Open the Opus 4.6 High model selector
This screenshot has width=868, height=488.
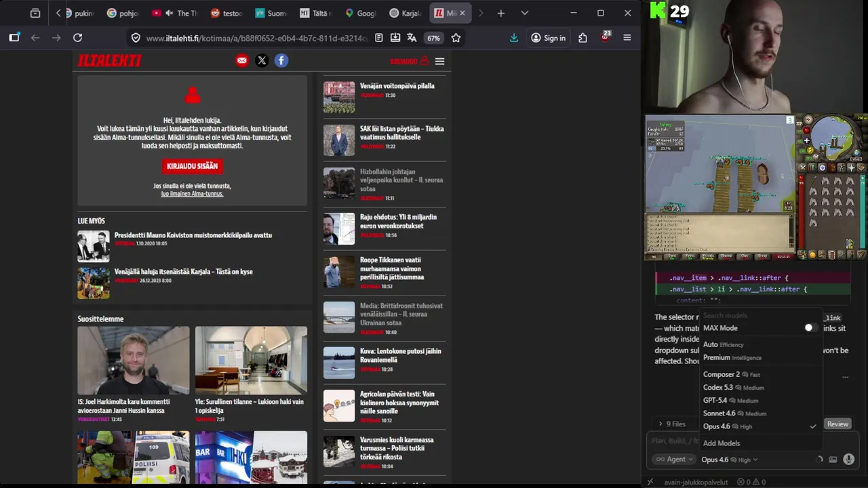(x=729, y=460)
